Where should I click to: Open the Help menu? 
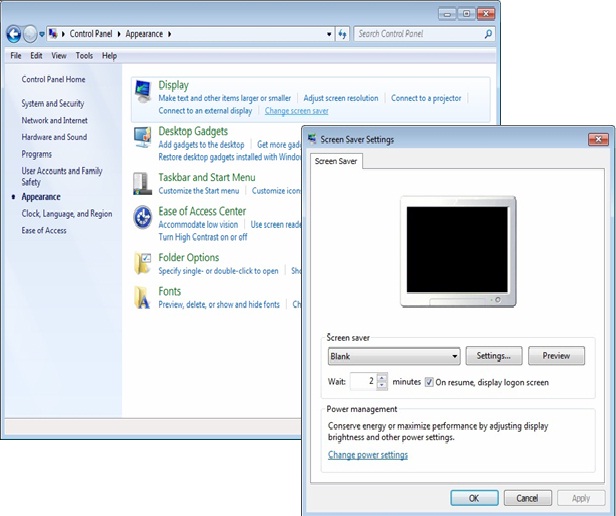click(109, 56)
